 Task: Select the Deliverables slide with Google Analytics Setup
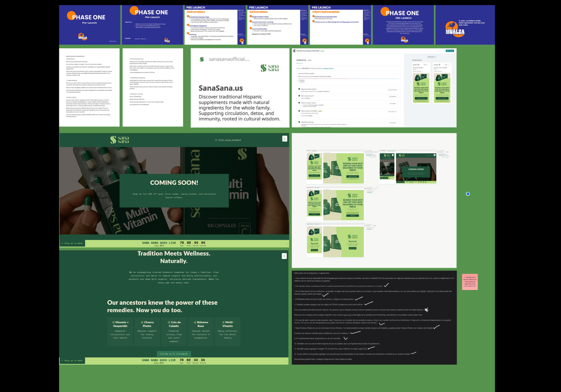point(278,25)
